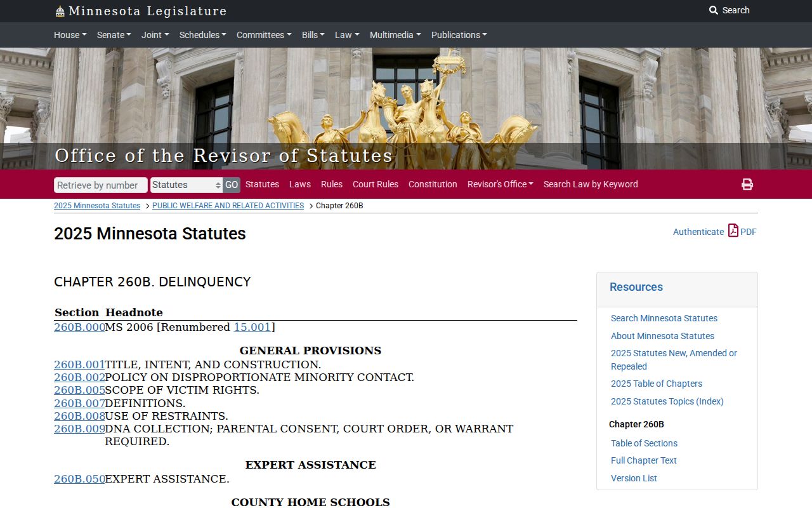Click Full Chapter Text link

[x=644, y=460]
